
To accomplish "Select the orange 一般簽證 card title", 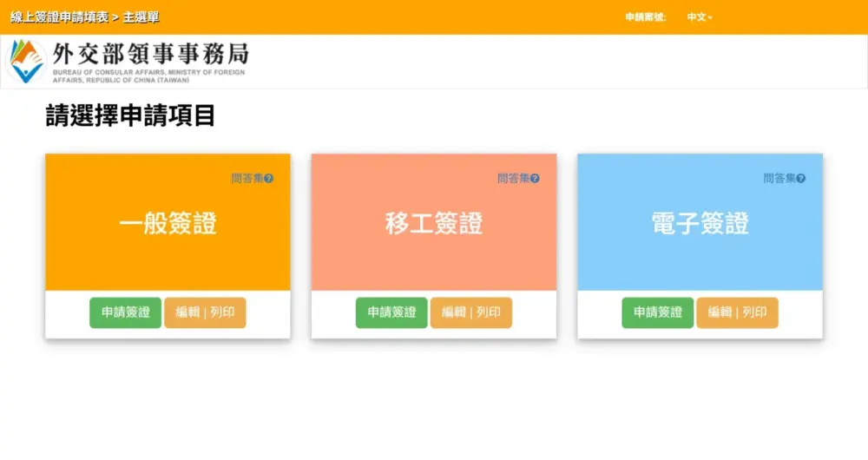I will [168, 224].
